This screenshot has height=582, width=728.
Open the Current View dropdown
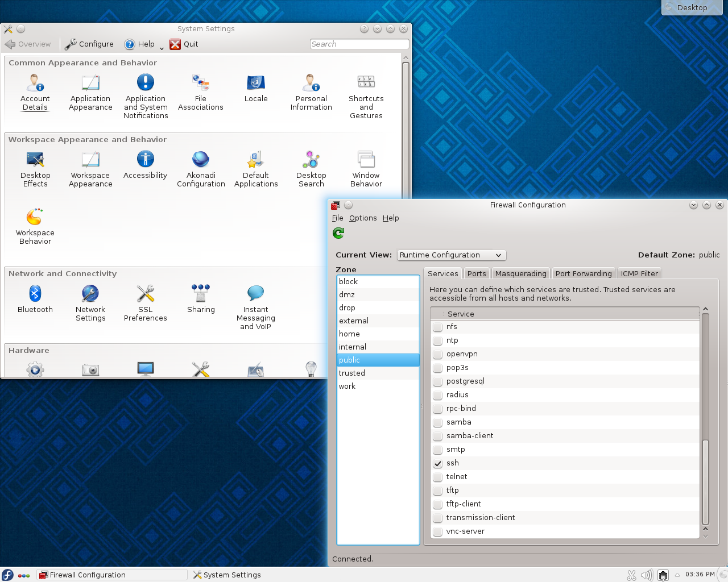coord(452,255)
